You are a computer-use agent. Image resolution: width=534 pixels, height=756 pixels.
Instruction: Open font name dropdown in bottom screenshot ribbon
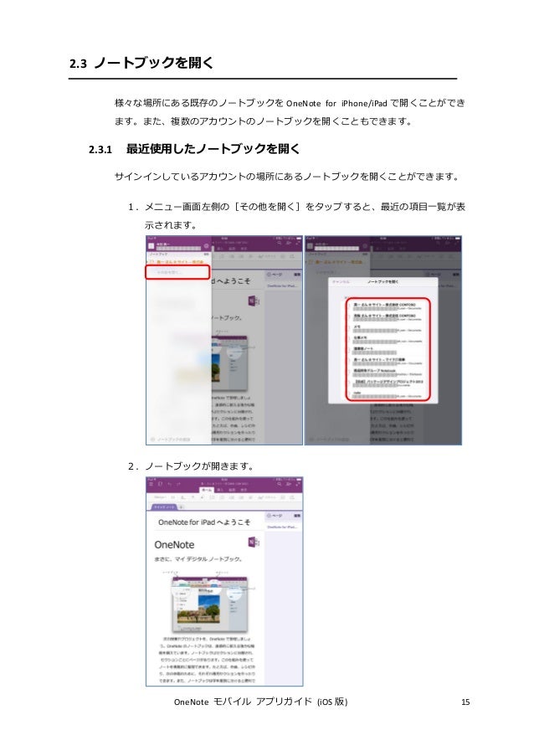pyautogui.click(x=160, y=497)
